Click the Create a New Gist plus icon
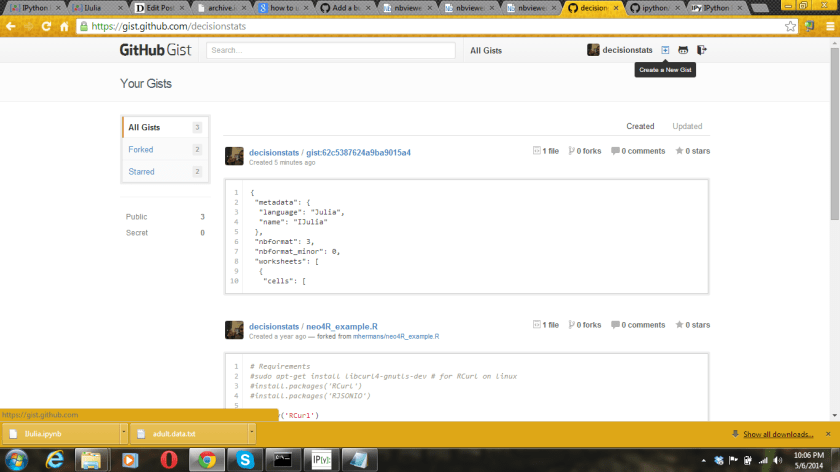Image resolution: width=840 pixels, height=472 pixels. [665, 50]
